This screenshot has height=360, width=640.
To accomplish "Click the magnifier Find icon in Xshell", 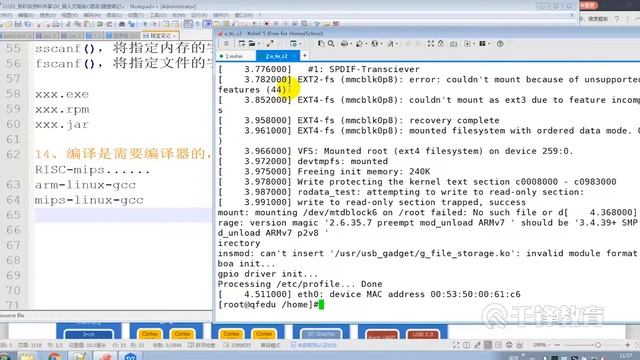I will pos(331,44).
